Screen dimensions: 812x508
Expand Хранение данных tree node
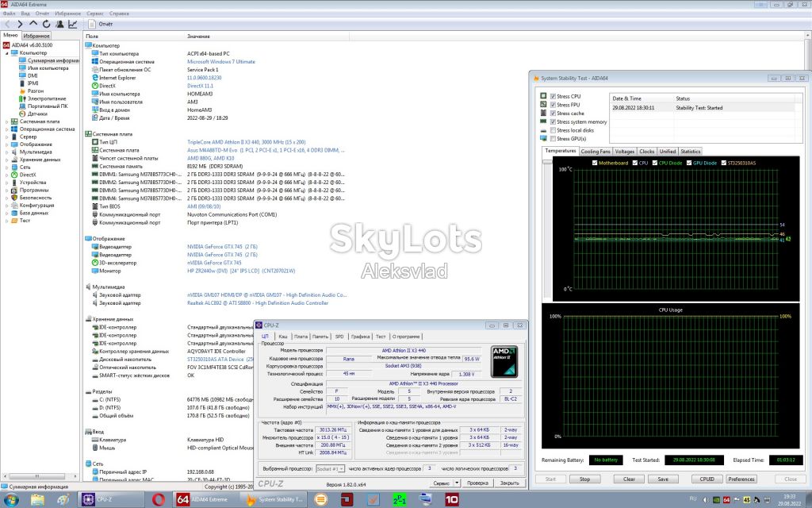pos(6,160)
